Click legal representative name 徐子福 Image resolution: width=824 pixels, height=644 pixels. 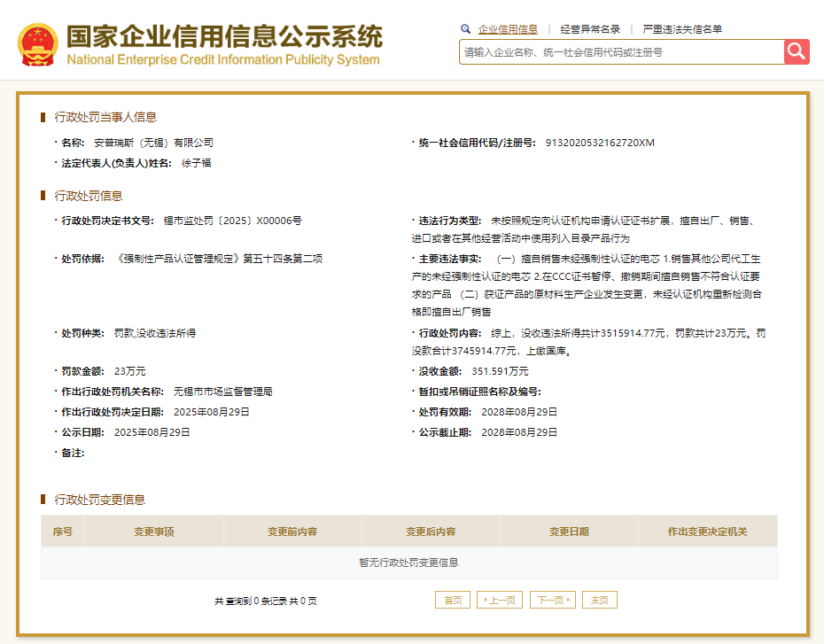point(196,163)
